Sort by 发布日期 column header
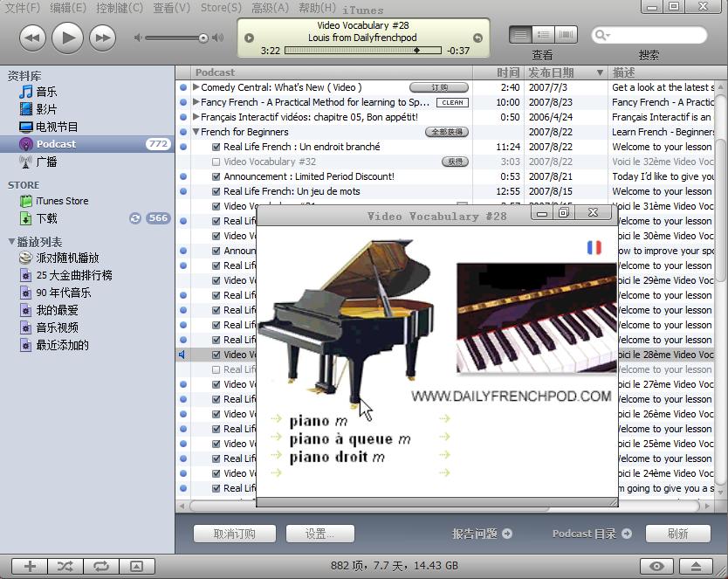 tap(566, 72)
